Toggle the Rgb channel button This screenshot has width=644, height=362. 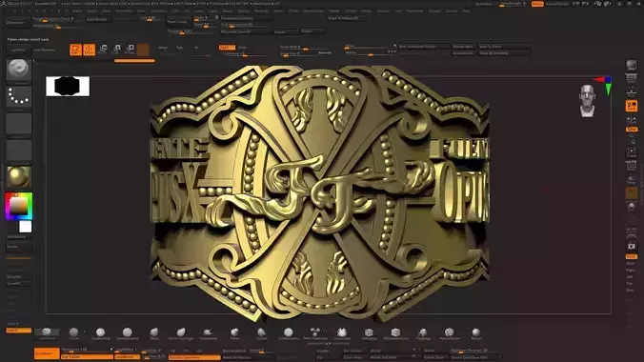(179, 48)
